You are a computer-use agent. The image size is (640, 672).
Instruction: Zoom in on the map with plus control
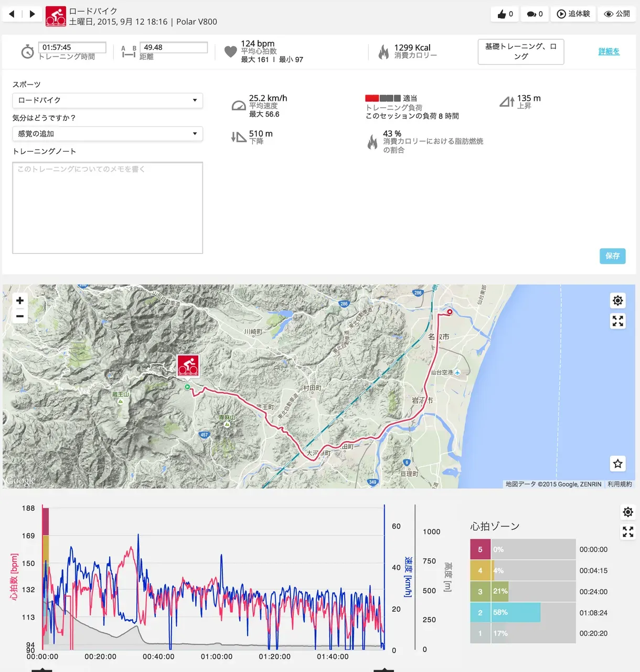point(19,300)
